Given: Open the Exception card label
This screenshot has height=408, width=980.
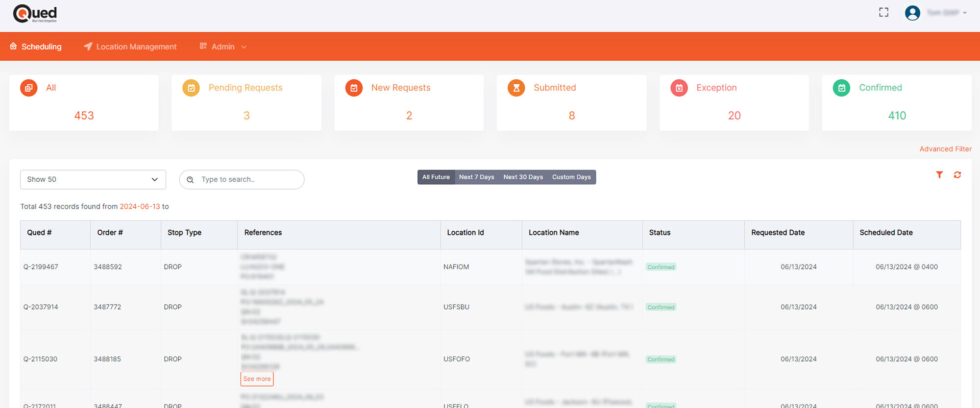Looking at the screenshot, I should coord(716,88).
